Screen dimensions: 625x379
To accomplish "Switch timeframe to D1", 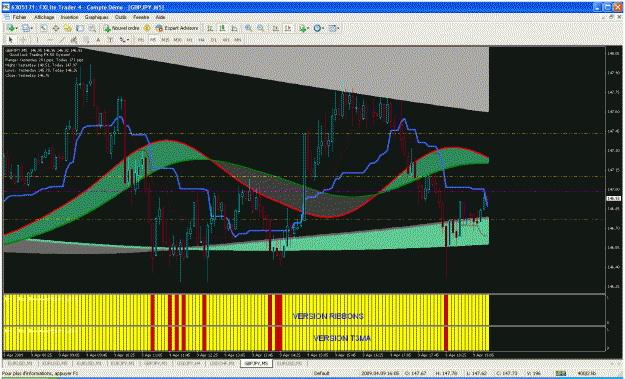I will 214,40.
